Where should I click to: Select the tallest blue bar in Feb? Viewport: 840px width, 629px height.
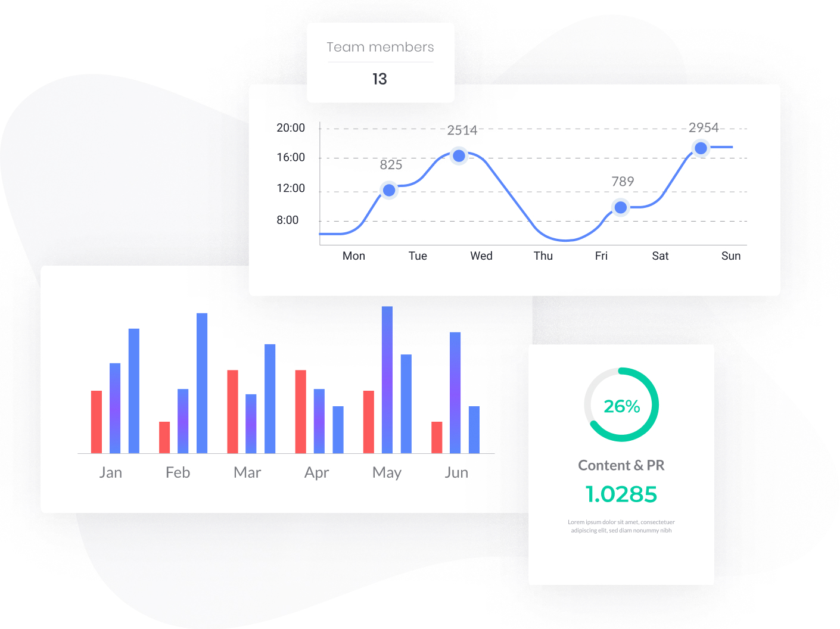coord(202,382)
